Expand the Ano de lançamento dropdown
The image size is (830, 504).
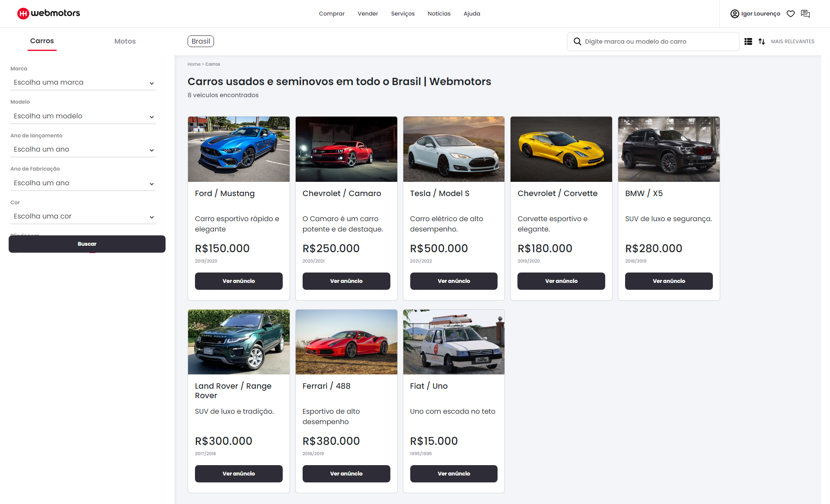[83, 149]
